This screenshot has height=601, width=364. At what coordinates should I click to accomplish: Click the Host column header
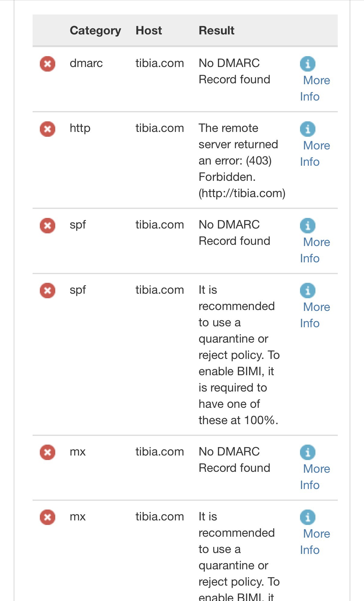(149, 30)
